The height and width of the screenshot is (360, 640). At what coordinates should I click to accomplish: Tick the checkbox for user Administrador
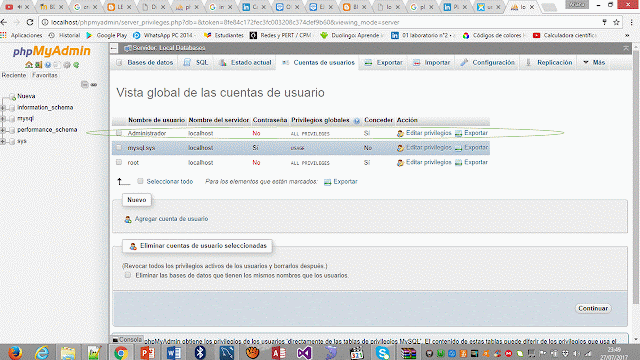pos(119,133)
